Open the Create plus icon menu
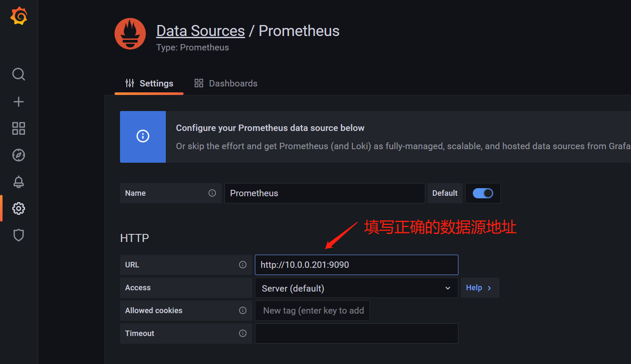631x364 pixels. coord(19,102)
